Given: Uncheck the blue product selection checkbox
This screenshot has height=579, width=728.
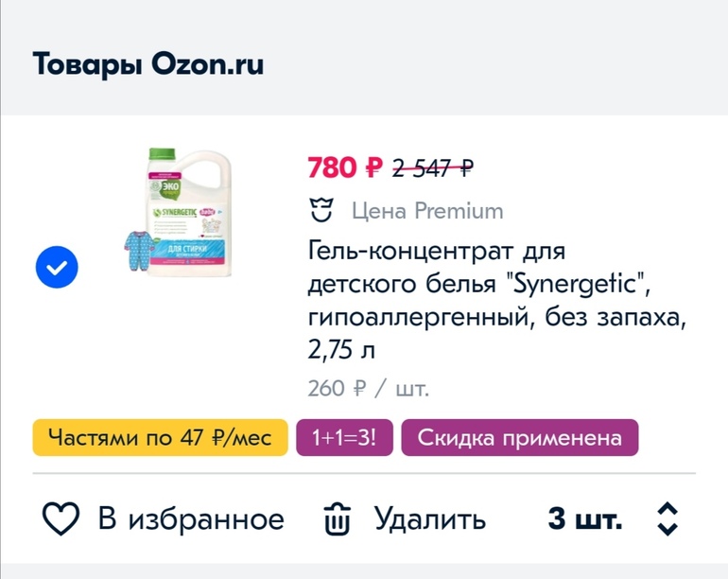Looking at the screenshot, I should pyautogui.click(x=57, y=268).
